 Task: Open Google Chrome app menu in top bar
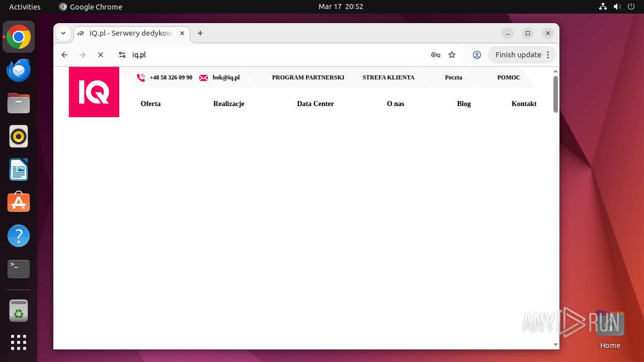click(91, 7)
